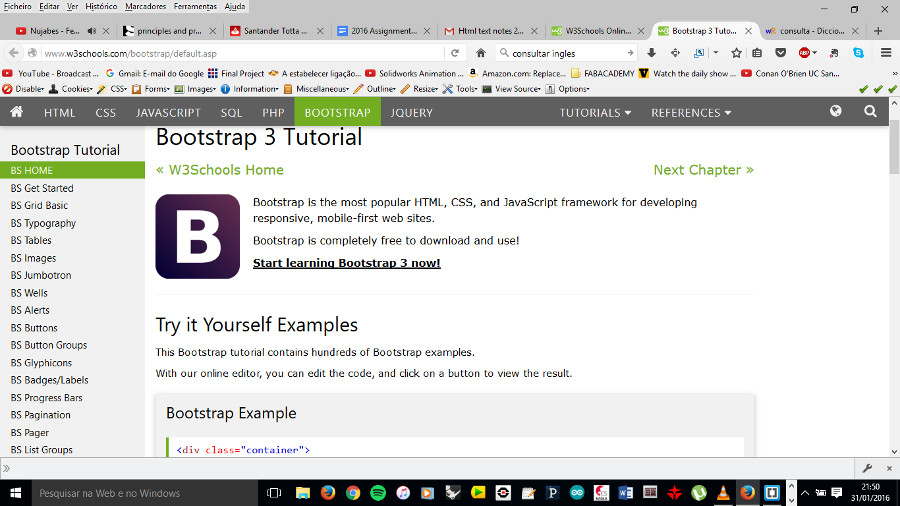Open Task View on the taskbar
900x506 pixels.
274,493
